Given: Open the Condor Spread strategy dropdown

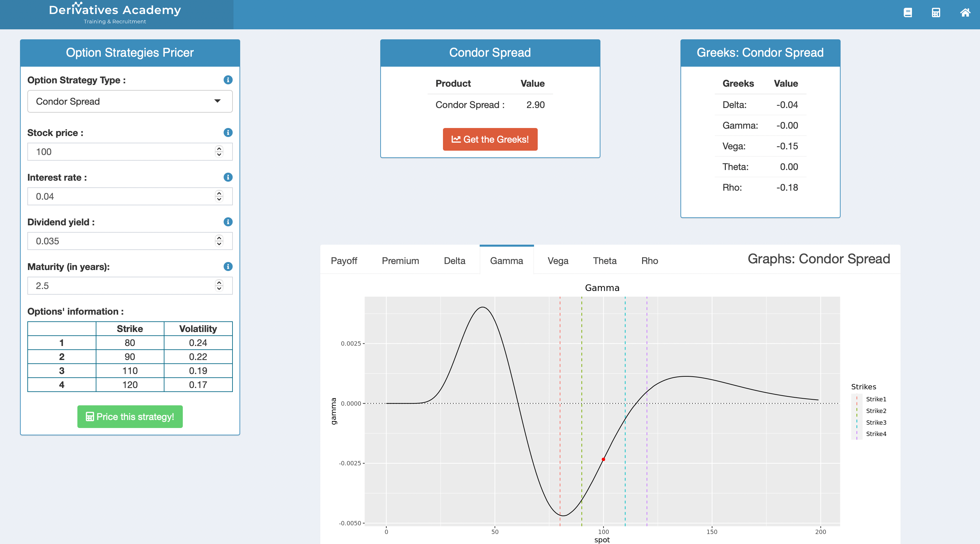Looking at the screenshot, I should [x=130, y=102].
